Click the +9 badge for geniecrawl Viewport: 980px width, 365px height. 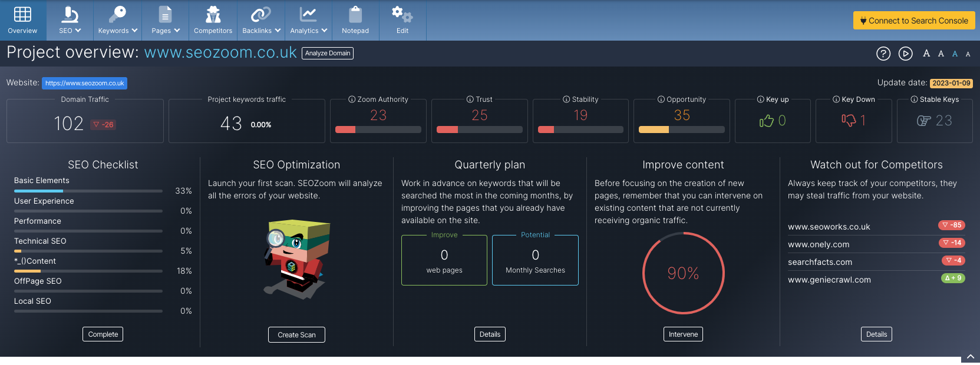pos(953,278)
